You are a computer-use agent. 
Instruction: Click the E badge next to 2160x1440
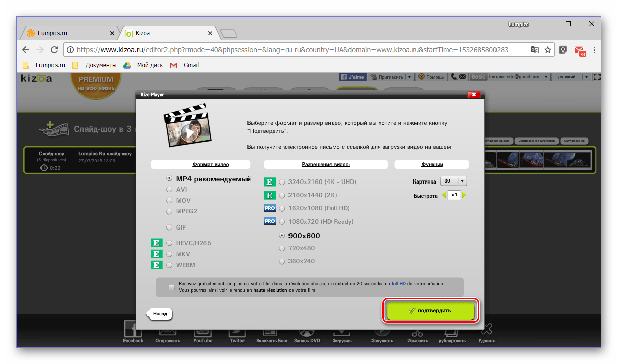270,195
